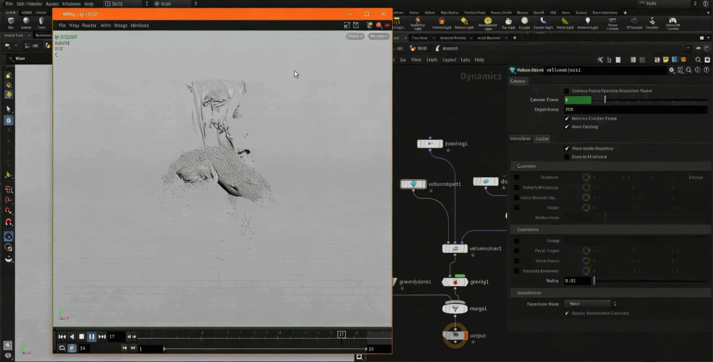Toggle the Show Guide Geometry checkbox
Screen dimensions: 713x362
tap(567, 148)
